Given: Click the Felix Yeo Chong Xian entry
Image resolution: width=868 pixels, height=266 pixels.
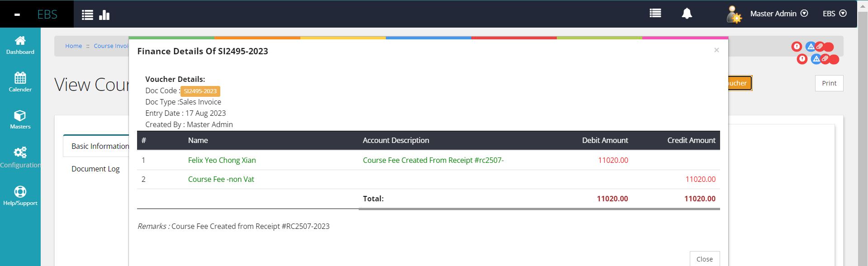Looking at the screenshot, I should 222,160.
